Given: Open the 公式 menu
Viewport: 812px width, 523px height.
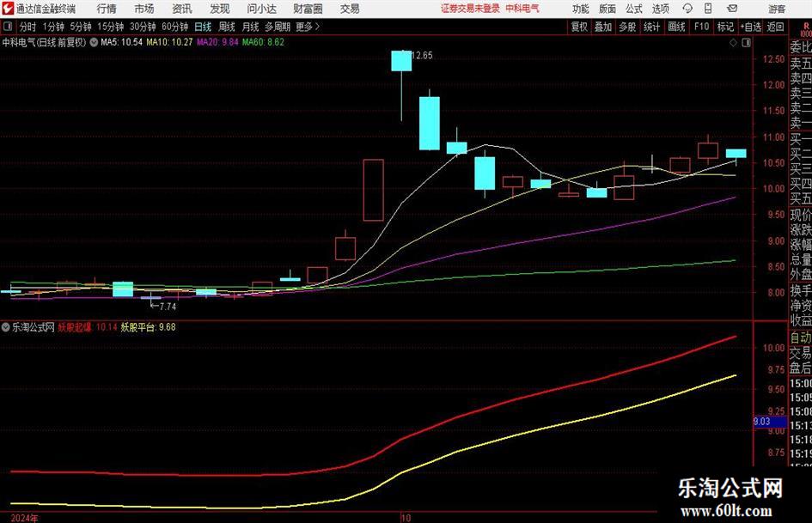Looking at the screenshot, I should click(x=633, y=9).
